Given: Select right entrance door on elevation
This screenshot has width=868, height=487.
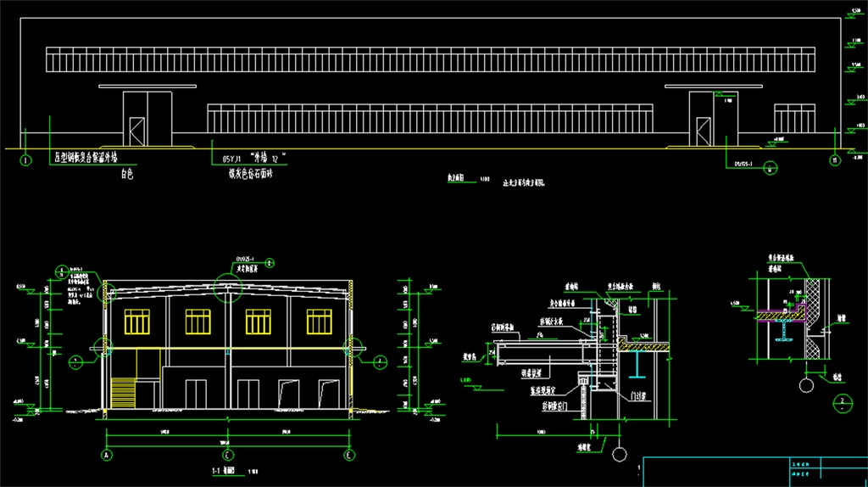Looking at the screenshot, I should [x=702, y=131].
